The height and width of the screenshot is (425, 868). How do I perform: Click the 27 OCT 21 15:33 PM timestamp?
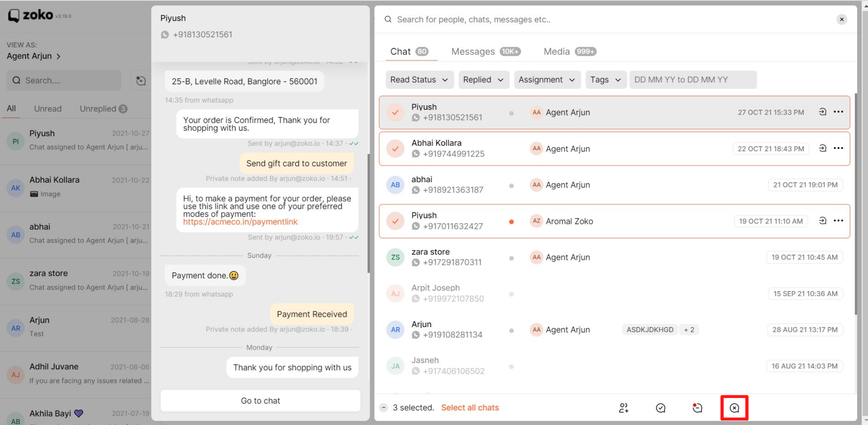point(771,112)
